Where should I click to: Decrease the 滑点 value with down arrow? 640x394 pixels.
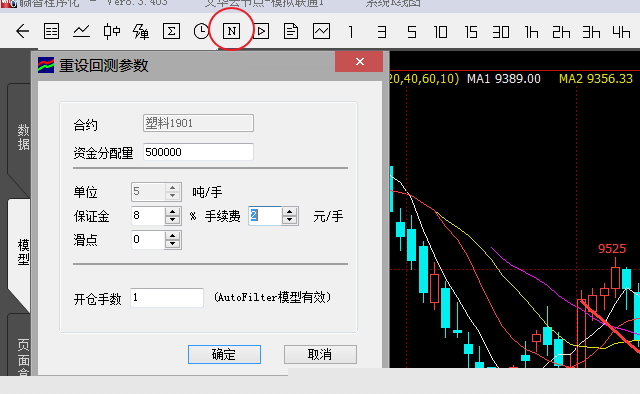pos(173,244)
